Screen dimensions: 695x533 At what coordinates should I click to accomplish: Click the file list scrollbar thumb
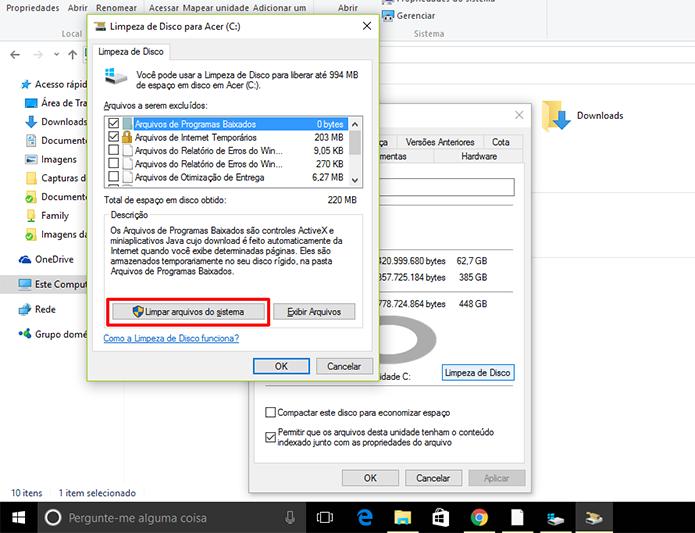coord(355,143)
